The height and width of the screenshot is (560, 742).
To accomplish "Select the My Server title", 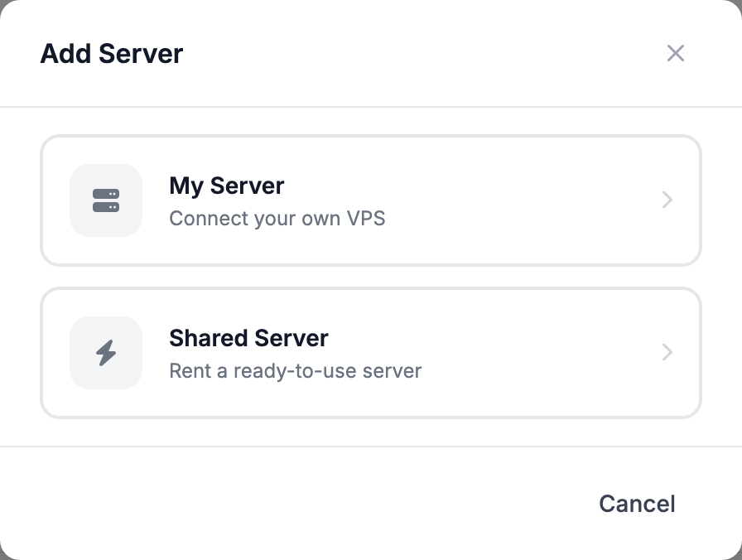I will tap(227, 186).
